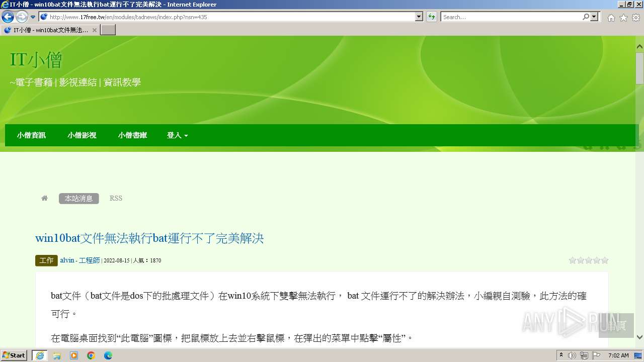Viewport: 644px width, 362px height.
Task: Click the Action Center flag icon
Action: point(596,355)
